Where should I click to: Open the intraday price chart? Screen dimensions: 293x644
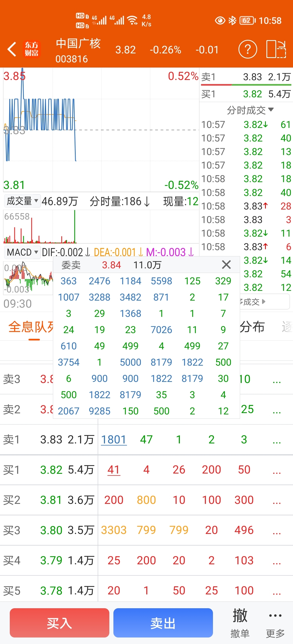pos(101,130)
